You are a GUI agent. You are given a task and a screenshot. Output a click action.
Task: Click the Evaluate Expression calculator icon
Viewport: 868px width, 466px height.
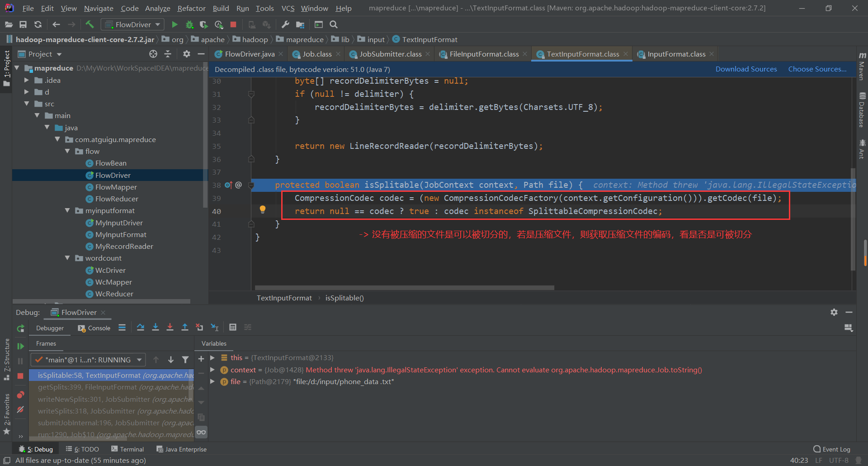(233, 327)
